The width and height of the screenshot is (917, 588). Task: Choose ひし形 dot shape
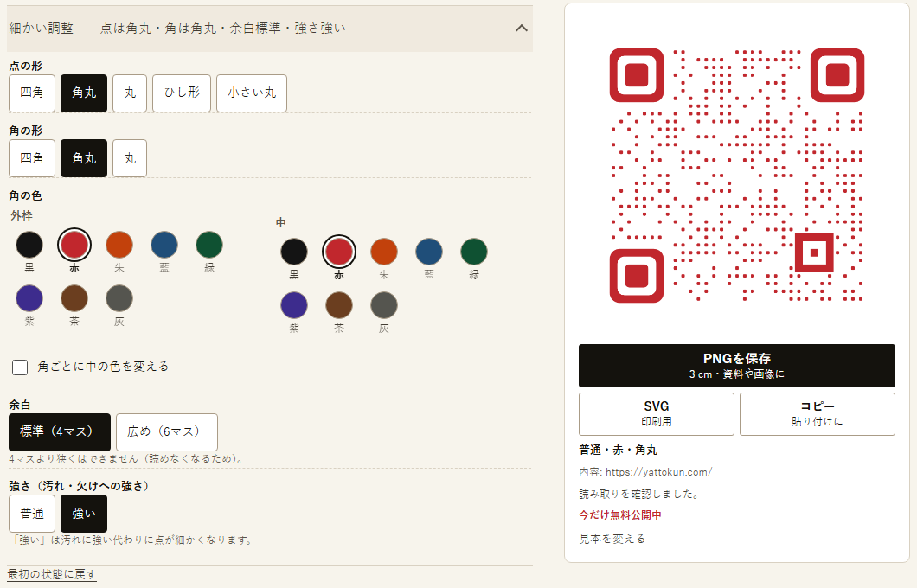182,93
